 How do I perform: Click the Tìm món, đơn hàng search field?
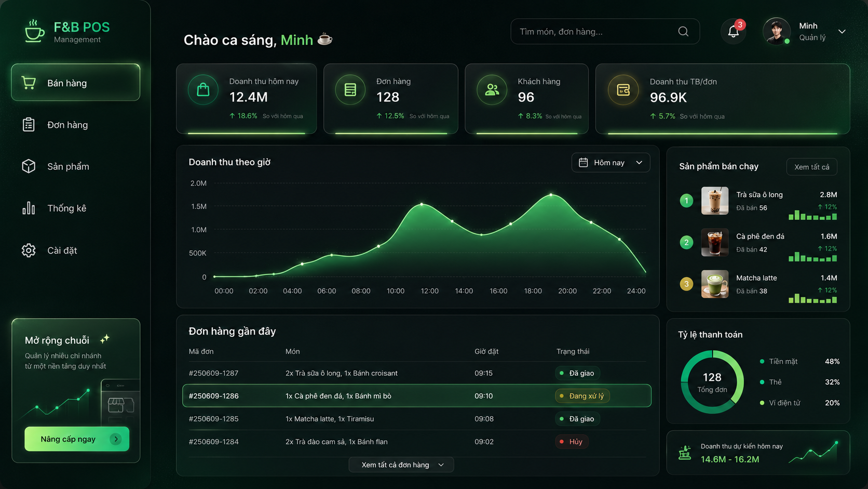[x=605, y=32]
